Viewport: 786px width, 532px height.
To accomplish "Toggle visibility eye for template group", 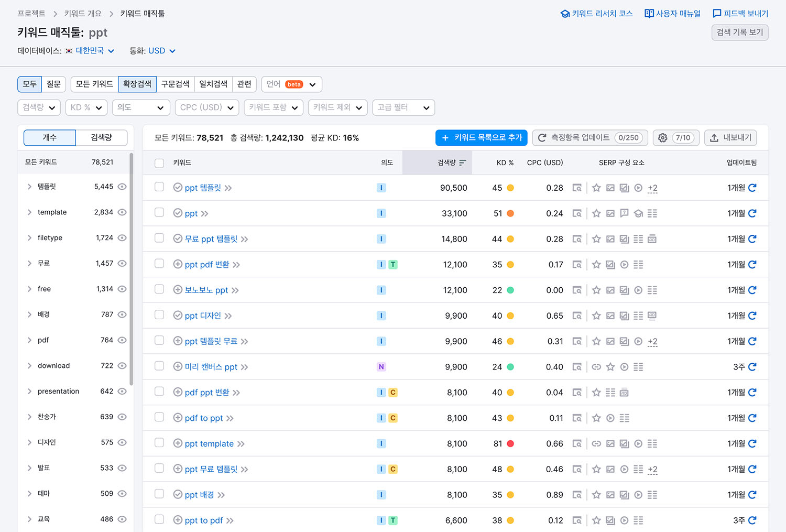I will tap(122, 212).
